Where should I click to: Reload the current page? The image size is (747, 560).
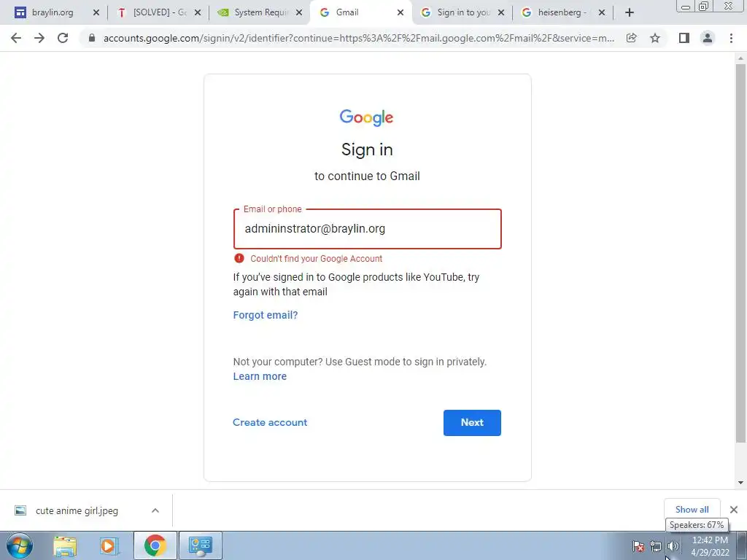pyautogui.click(x=63, y=38)
